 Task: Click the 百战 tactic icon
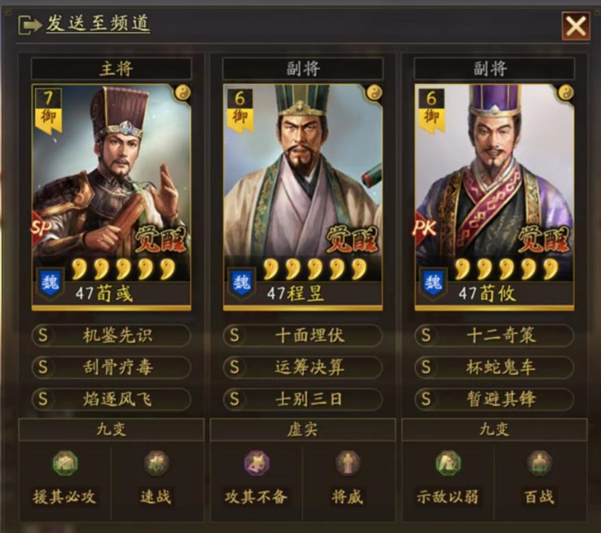pyautogui.click(x=539, y=463)
